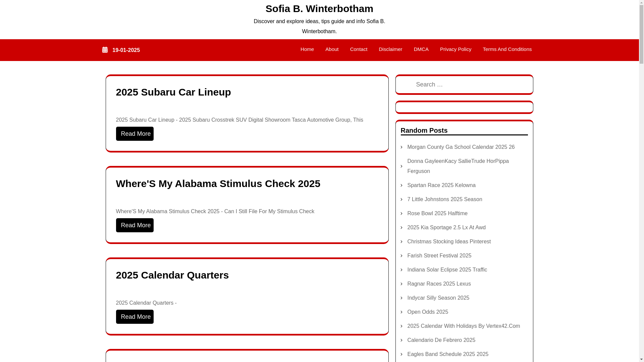Image resolution: width=644 pixels, height=362 pixels.
Task: Open Rose Bowl 2025 Halftime post
Action: pos(437,214)
